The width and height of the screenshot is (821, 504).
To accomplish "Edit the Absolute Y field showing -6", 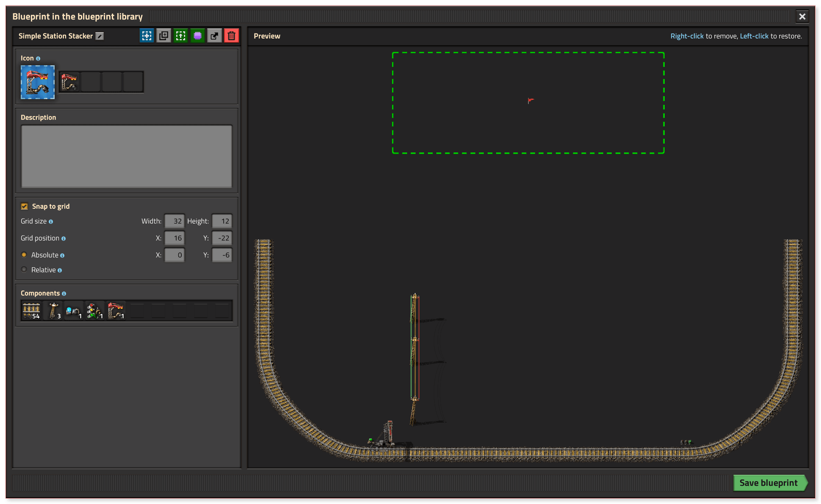I will point(222,255).
